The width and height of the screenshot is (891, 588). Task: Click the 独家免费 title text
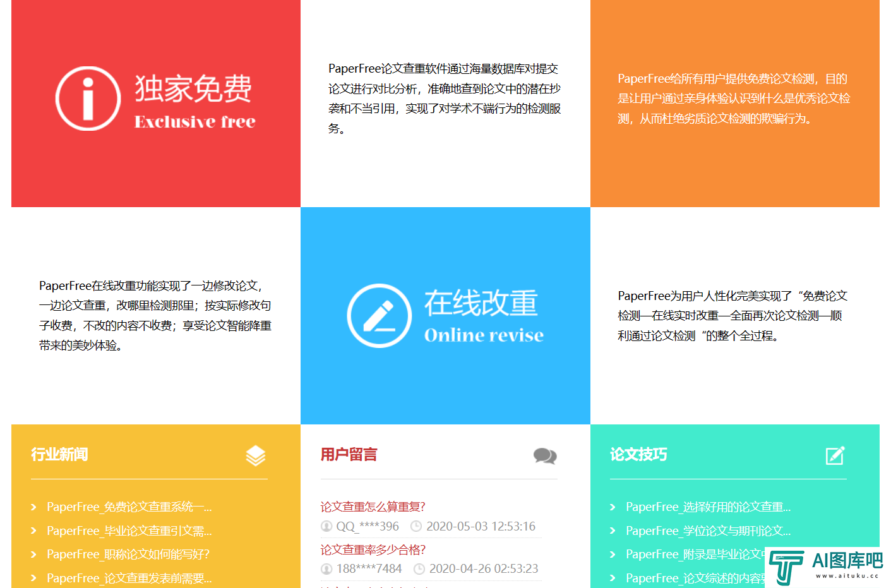click(193, 88)
